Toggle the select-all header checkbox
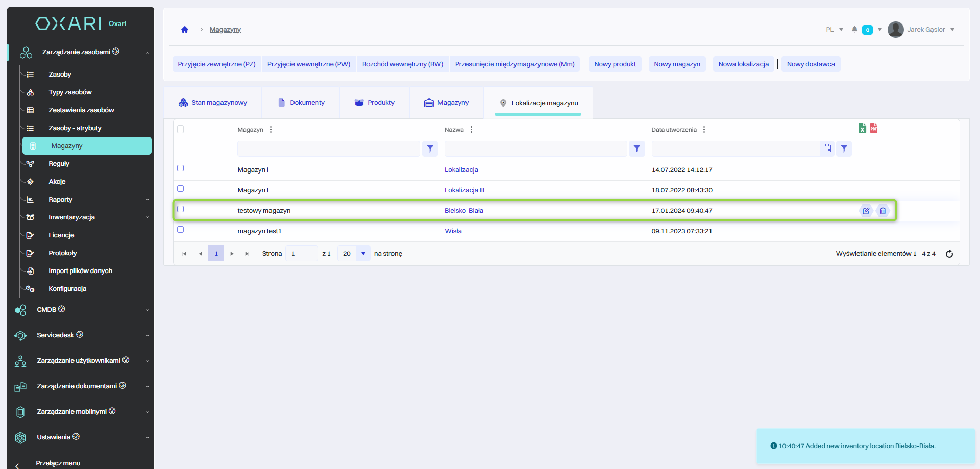This screenshot has height=469, width=980. tap(180, 129)
